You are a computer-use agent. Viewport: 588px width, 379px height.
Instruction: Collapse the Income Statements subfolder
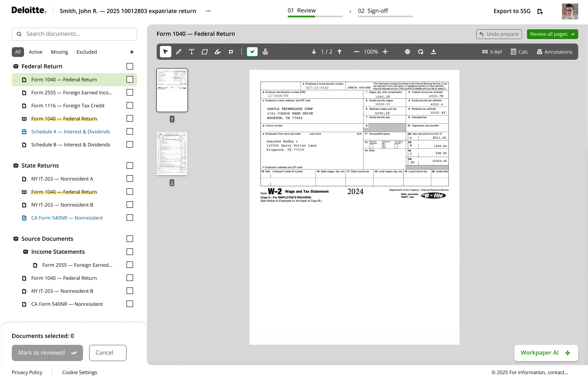click(26, 252)
